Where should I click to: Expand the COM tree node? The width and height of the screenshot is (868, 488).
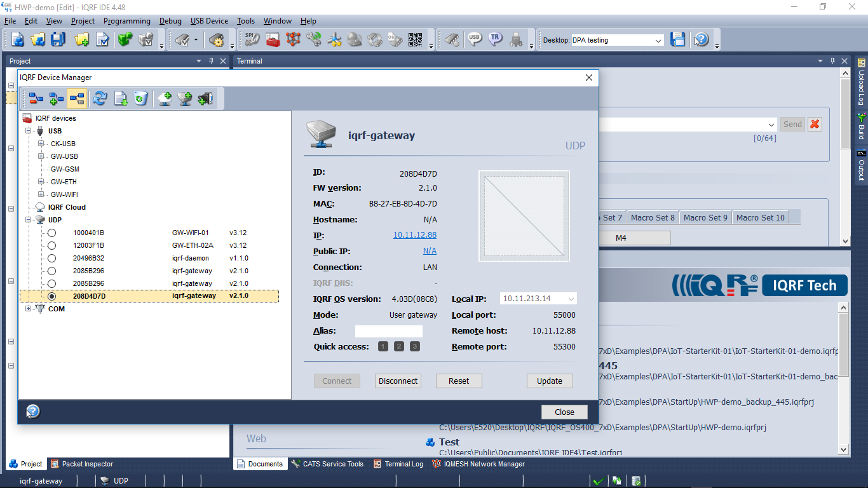click(x=28, y=309)
